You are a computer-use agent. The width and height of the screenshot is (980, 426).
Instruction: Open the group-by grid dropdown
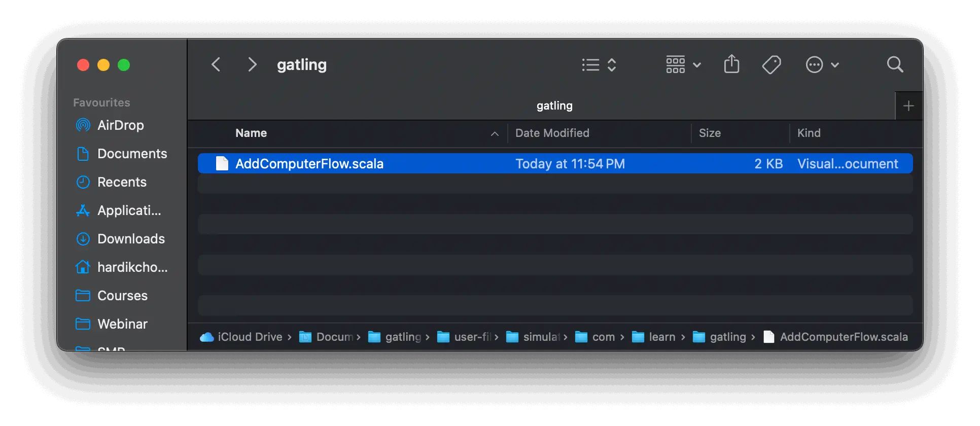pyautogui.click(x=683, y=65)
